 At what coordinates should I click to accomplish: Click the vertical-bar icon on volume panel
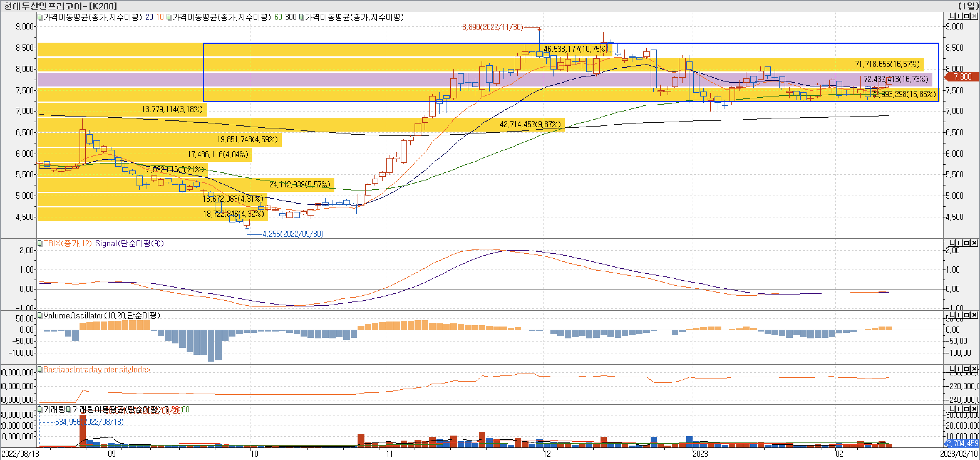[959, 409]
